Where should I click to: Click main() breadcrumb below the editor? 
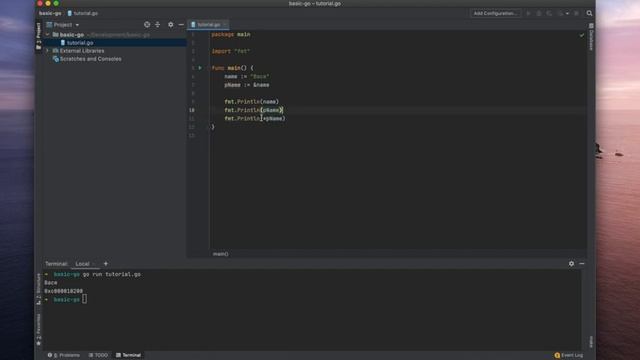pyautogui.click(x=220, y=254)
